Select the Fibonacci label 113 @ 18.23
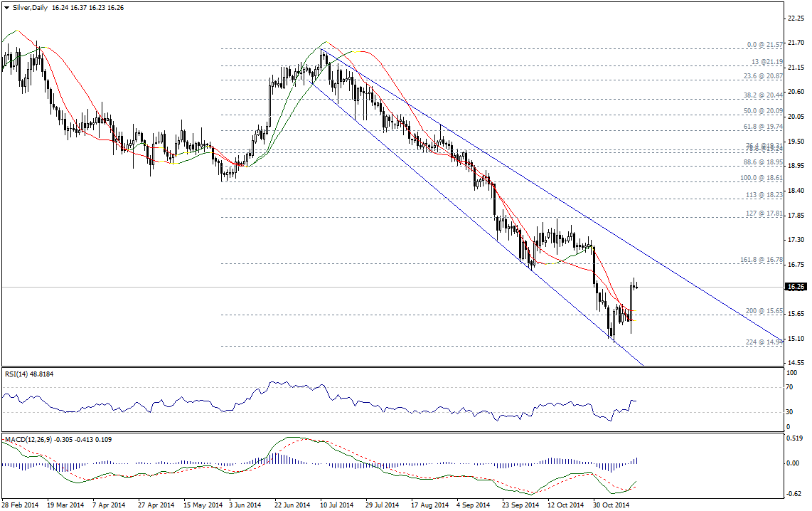812x511 pixels. pos(765,195)
